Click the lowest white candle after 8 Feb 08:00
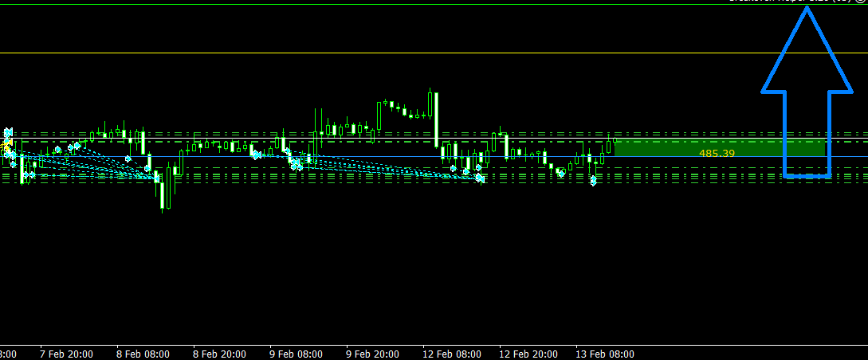Screen dimensions: 868x360 (163, 194)
